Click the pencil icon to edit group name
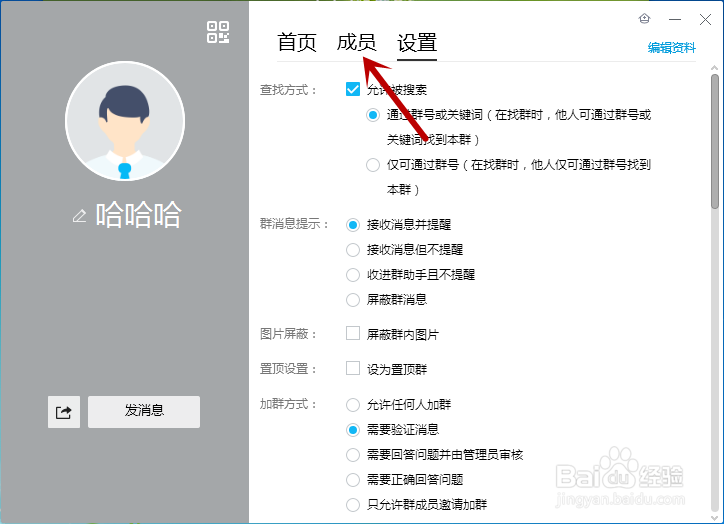The height and width of the screenshot is (524, 724). [79, 216]
